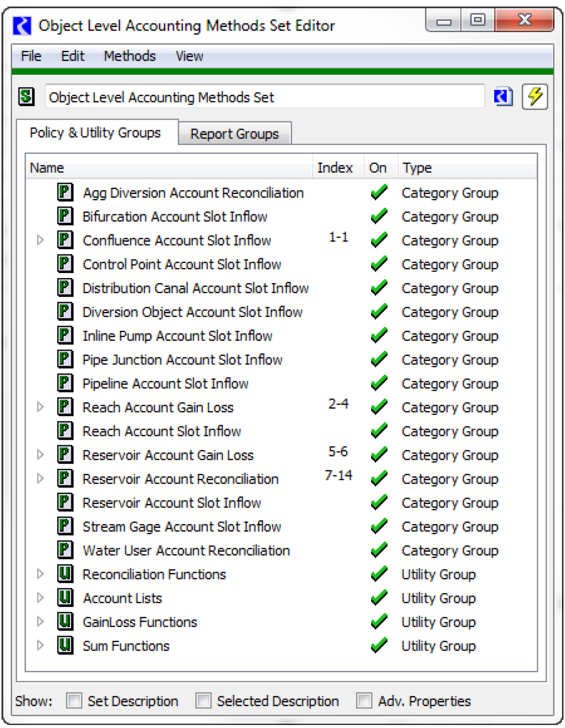Image resolution: width=565 pixels, height=728 pixels.
Task: Click the U icon beside Reconciliation Functions
Action: [65, 574]
